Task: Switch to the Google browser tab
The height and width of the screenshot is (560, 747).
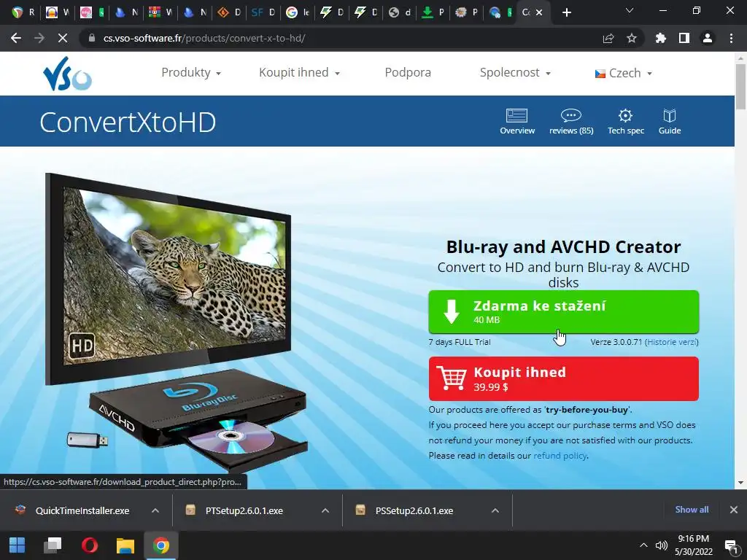Action: 298,12
